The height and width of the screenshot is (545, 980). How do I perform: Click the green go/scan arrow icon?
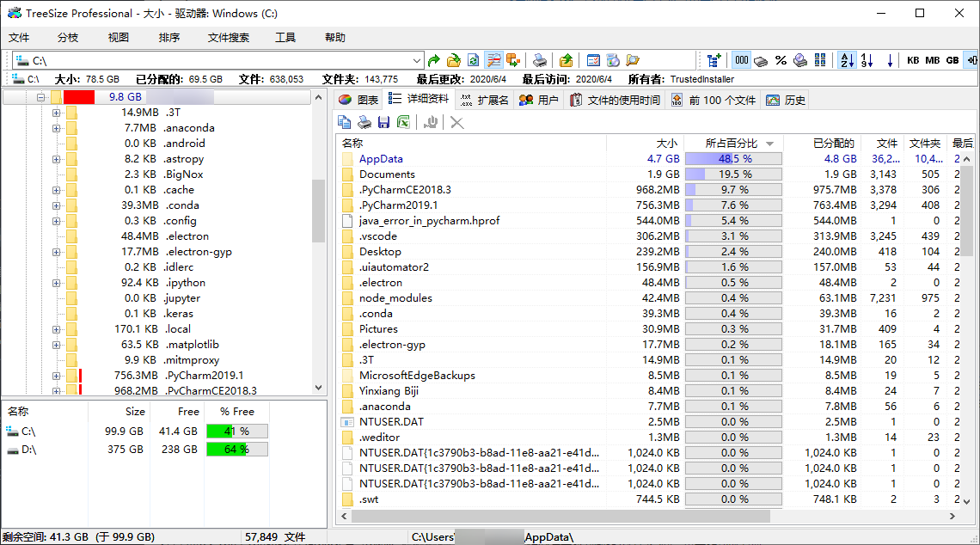434,61
